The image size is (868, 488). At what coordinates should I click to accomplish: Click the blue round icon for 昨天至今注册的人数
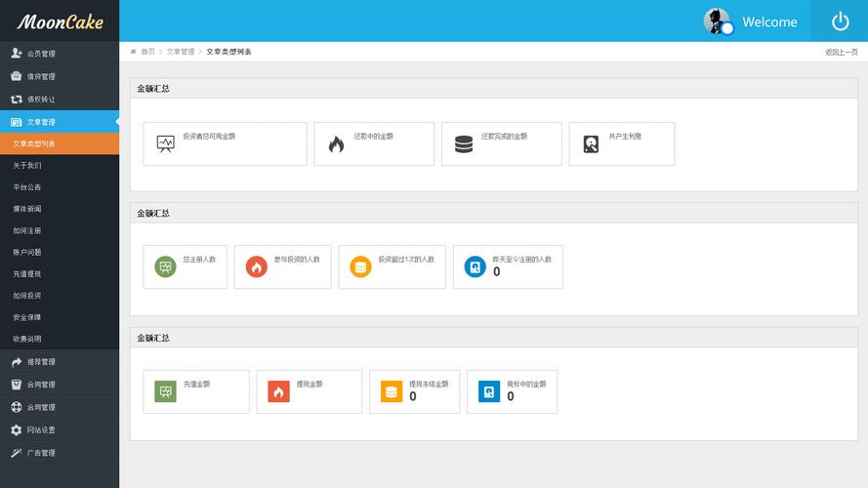coord(475,266)
